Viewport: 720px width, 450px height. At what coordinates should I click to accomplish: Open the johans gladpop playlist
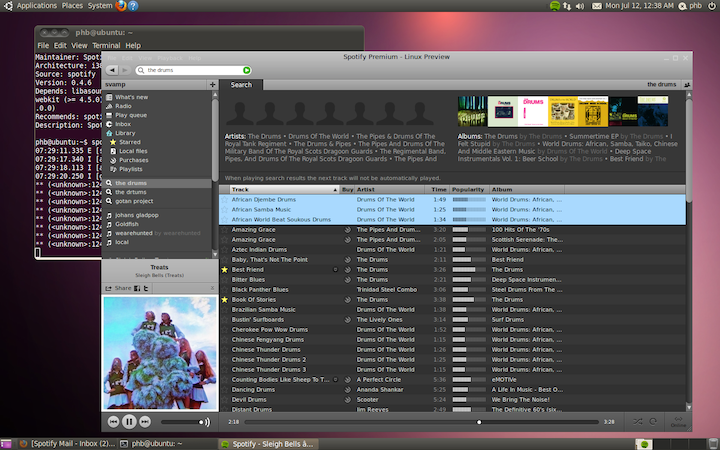coord(136,215)
